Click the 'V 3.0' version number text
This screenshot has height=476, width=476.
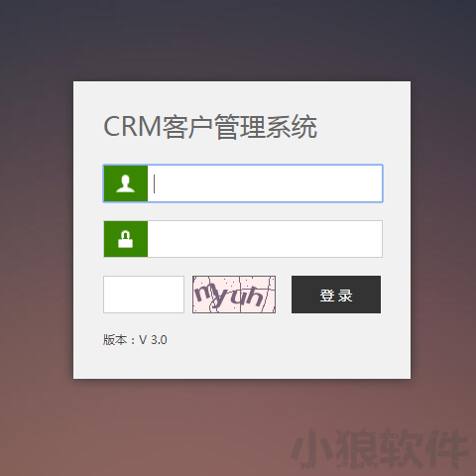point(153,340)
